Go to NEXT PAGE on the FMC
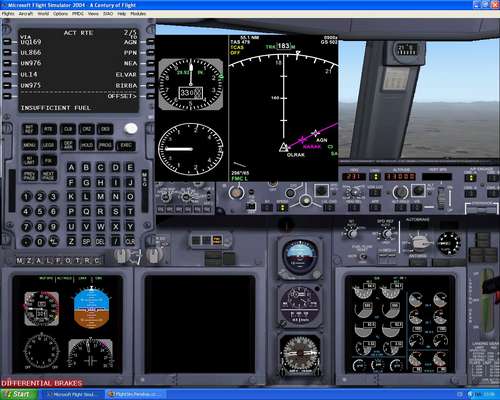Image resolution: width=500 pixels, height=400 pixels. coord(48,176)
